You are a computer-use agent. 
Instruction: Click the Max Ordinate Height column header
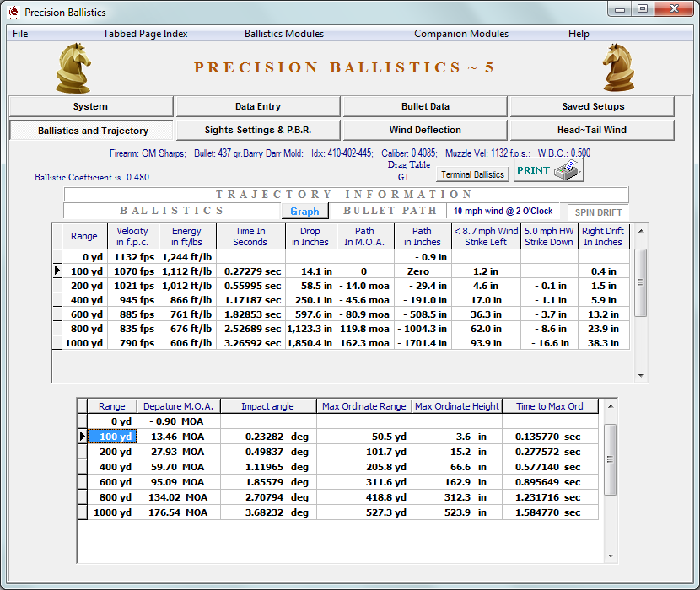pyautogui.click(x=457, y=406)
